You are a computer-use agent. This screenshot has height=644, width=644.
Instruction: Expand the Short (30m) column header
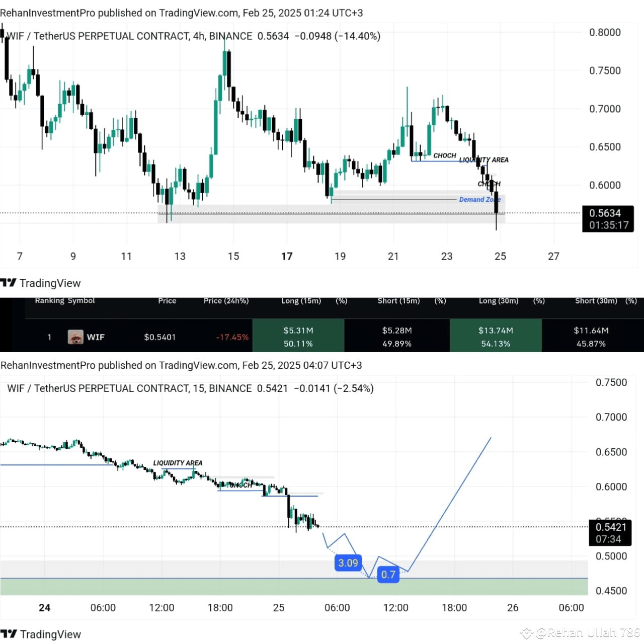coord(597,300)
